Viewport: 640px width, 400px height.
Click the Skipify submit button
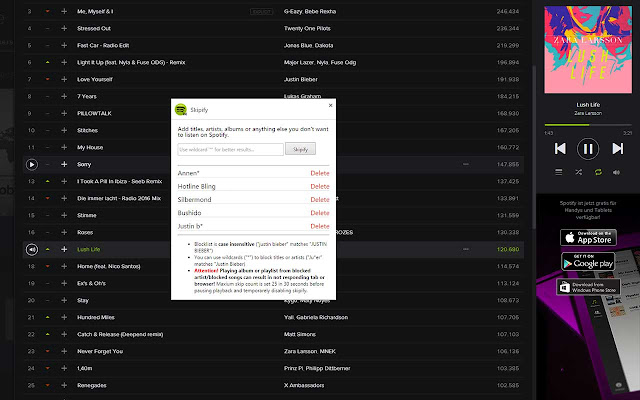tap(300, 149)
